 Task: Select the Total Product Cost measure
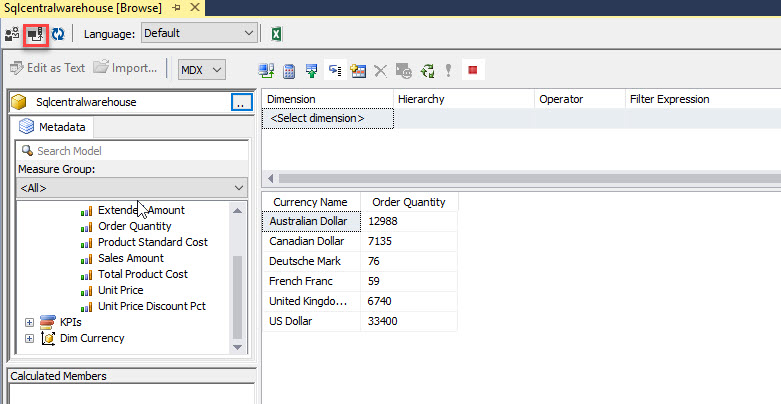tap(143, 274)
